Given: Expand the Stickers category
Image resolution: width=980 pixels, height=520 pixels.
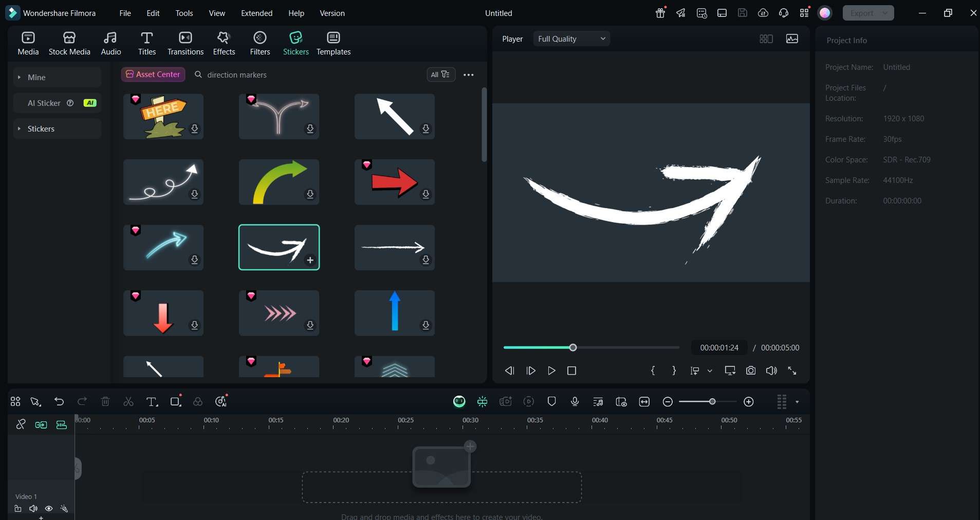Looking at the screenshot, I should click(x=57, y=128).
